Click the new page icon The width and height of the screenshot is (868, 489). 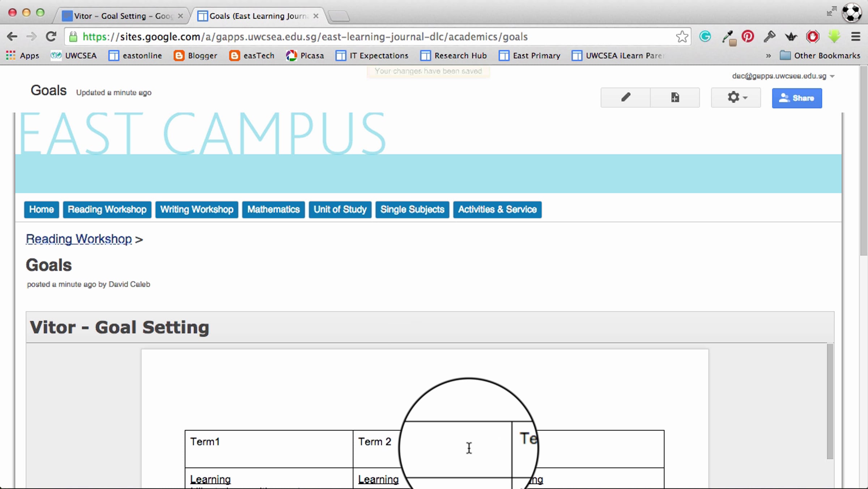[x=675, y=97]
